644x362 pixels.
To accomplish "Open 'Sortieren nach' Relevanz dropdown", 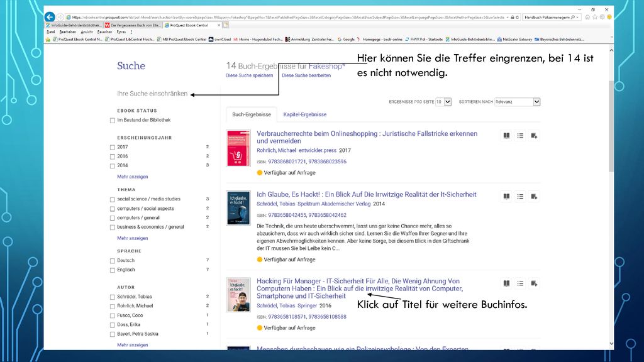I will (x=517, y=102).
